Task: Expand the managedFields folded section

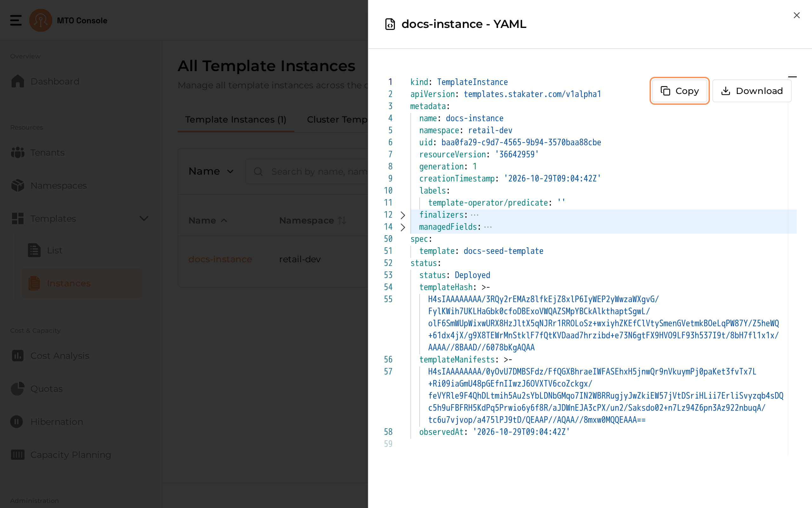Action: [x=403, y=227]
